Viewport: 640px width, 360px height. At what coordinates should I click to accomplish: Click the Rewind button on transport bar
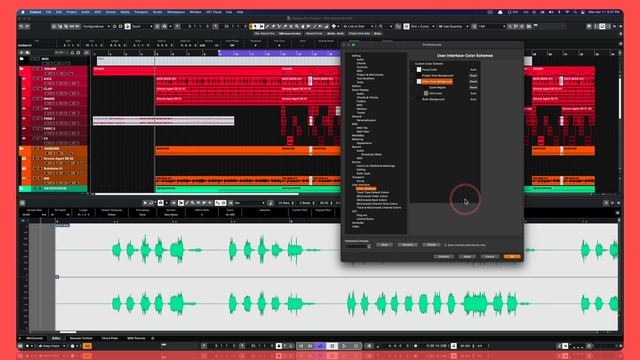pyautogui.click(x=301, y=346)
